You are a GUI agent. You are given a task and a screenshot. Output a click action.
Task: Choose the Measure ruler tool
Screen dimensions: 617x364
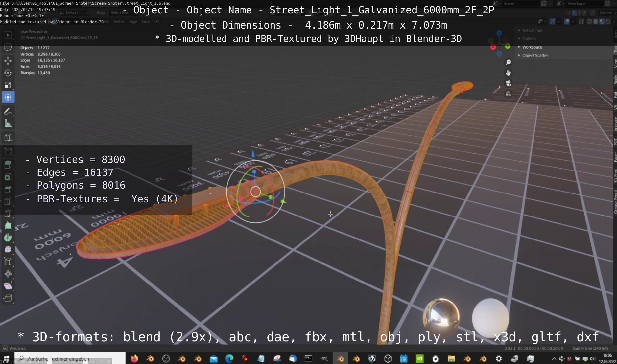pyautogui.click(x=8, y=124)
